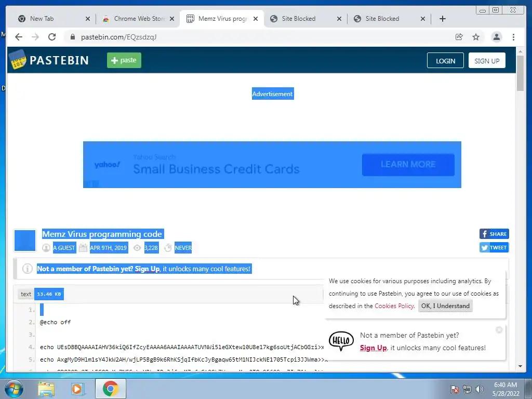Open a new browser tab
Image resolution: width=532 pixels, height=399 pixels.
[443, 19]
